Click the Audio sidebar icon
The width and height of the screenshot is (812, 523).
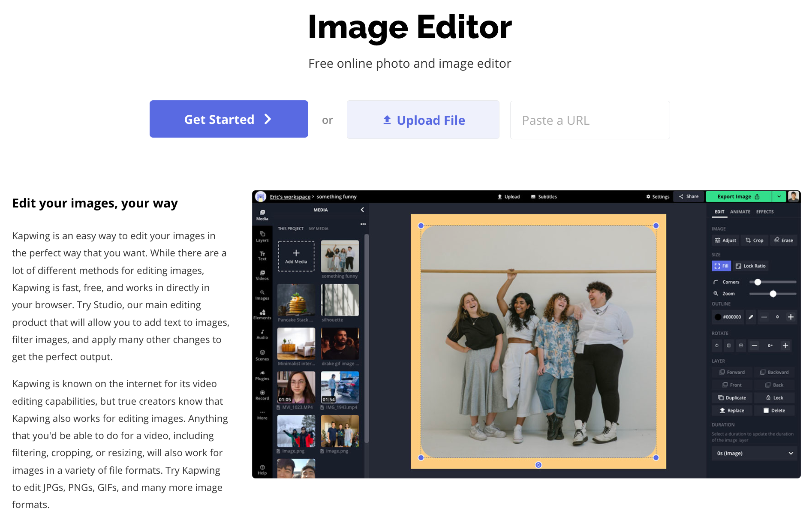[x=262, y=334]
